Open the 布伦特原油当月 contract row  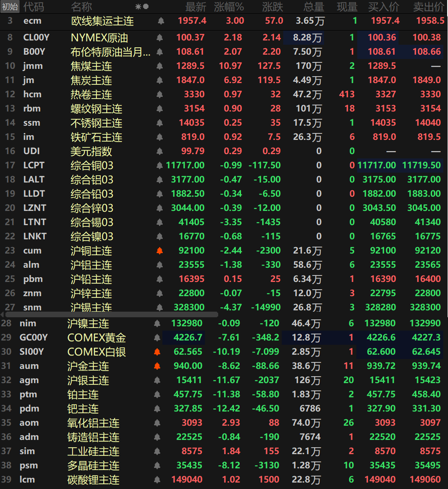point(111,52)
